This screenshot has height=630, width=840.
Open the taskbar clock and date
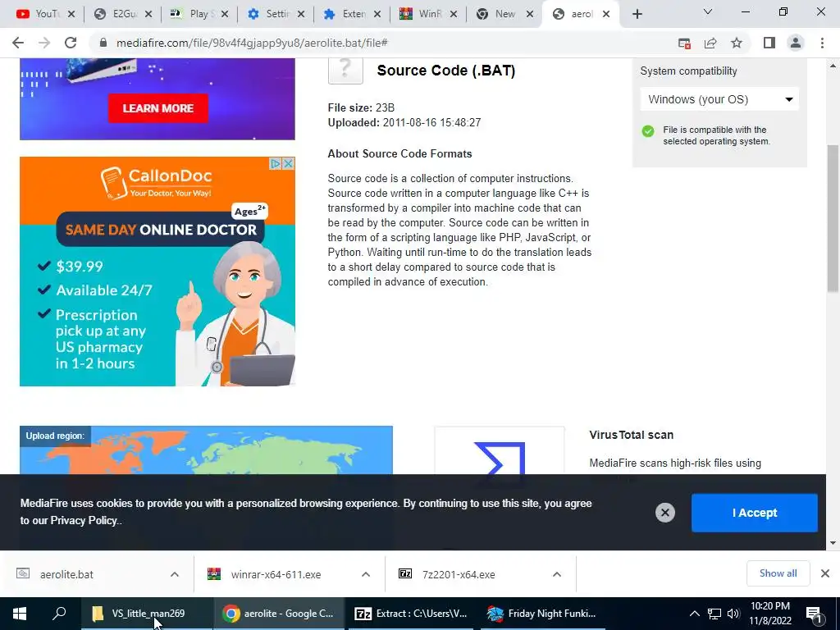point(770,614)
